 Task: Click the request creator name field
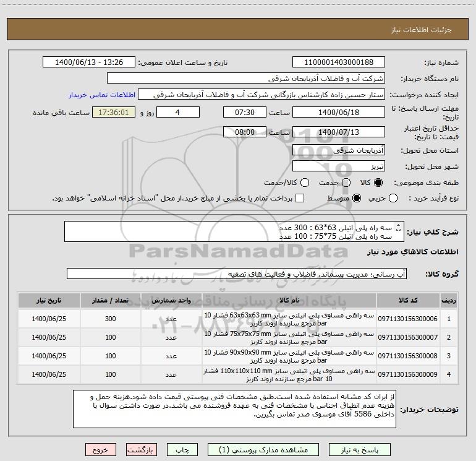pyautogui.click(x=261, y=95)
